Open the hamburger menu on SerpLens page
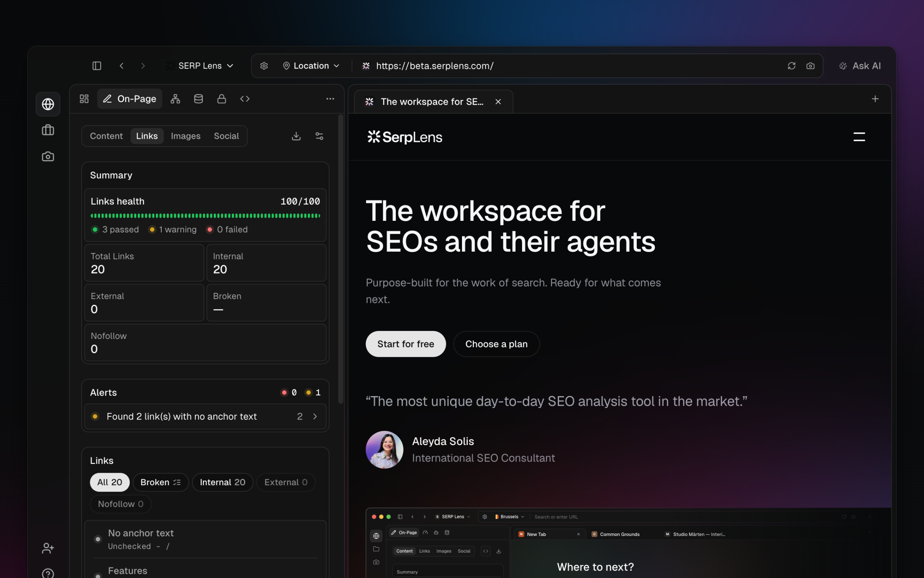Image resolution: width=924 pixels, height=578 pixels. click(x=859, y=137)
